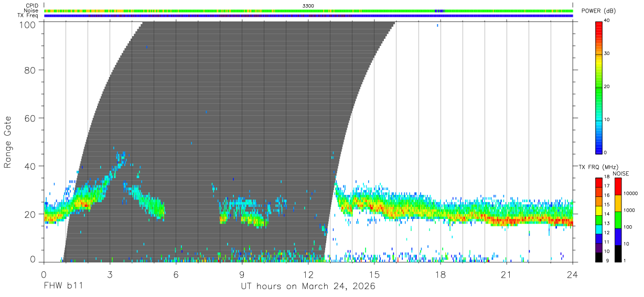
Task: Click the UT hour 21 axis label
Action: tap(507, 274)
